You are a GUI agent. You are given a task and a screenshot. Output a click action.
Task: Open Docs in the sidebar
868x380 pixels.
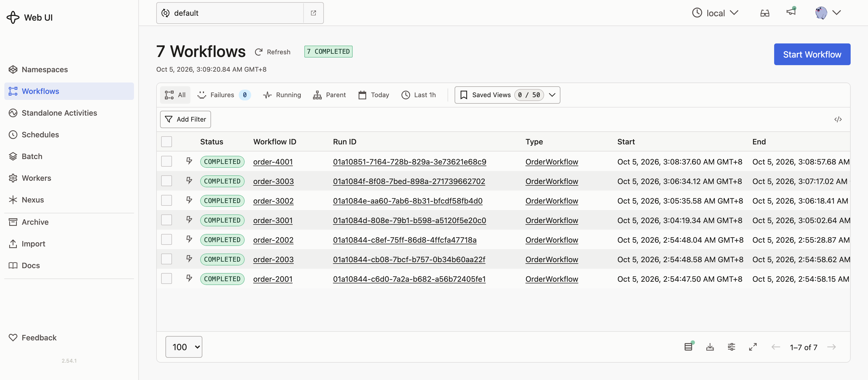[69, 265]
